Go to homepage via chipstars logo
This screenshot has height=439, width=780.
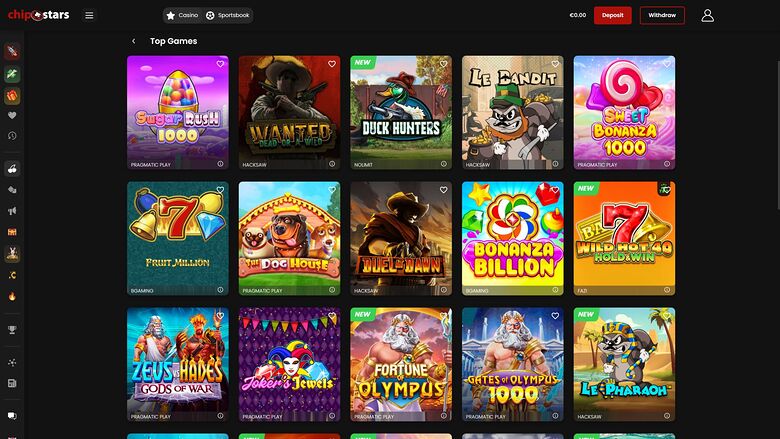[x=38, y=15]
